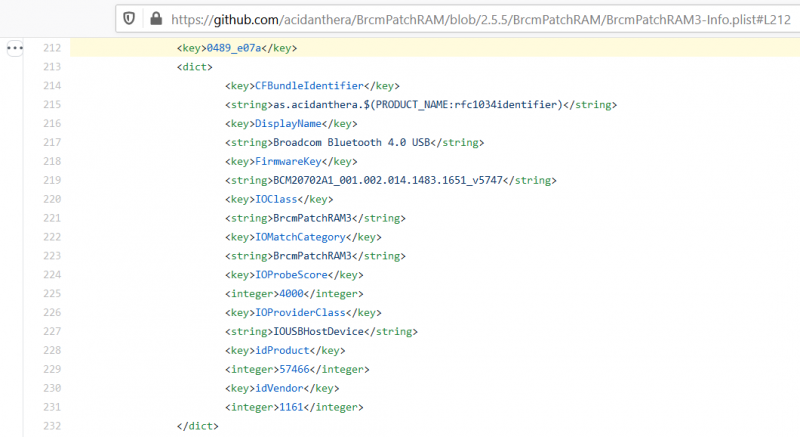Click the DisplayName key text
Viewport: 800px width, 437px height.
pyautogui.click(x=288, y=123)
